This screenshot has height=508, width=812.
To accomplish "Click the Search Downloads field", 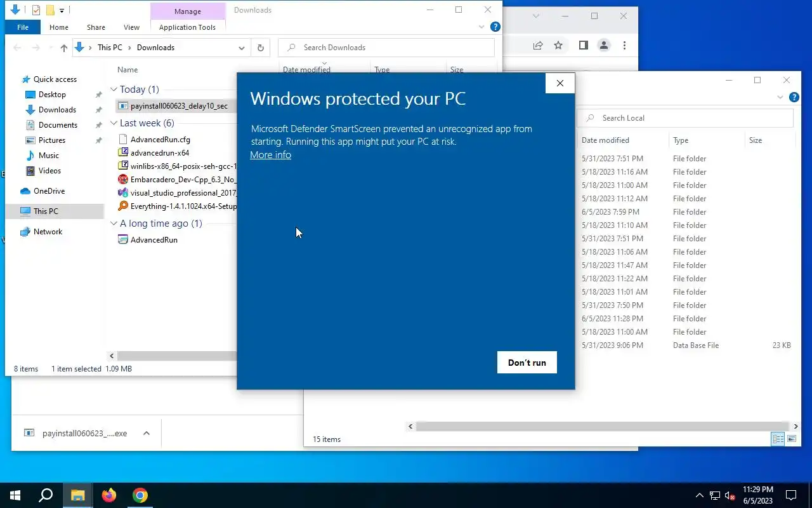I will pyautogui.click(x=386, y=48).
